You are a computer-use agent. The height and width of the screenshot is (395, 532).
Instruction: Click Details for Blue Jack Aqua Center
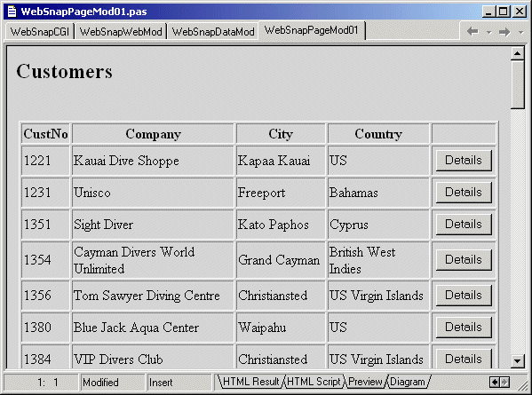tap(464, 328)
